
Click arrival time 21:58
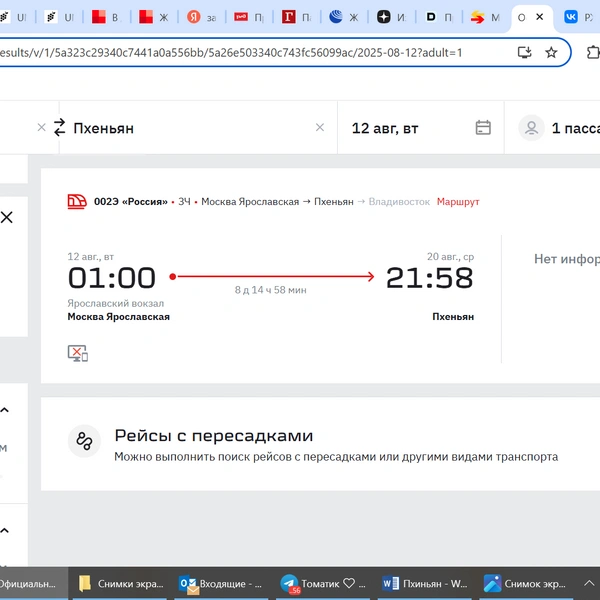(x=430, y=277)
